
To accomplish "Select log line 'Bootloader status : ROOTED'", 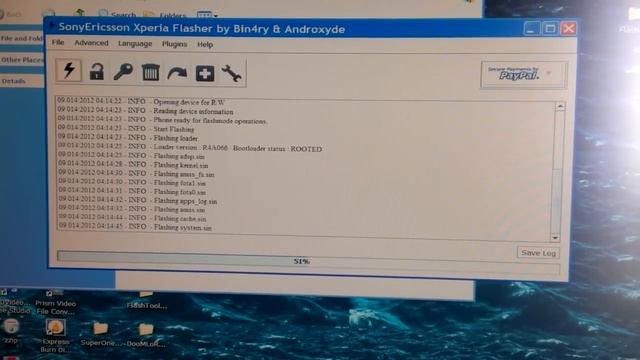I will 277,149.
